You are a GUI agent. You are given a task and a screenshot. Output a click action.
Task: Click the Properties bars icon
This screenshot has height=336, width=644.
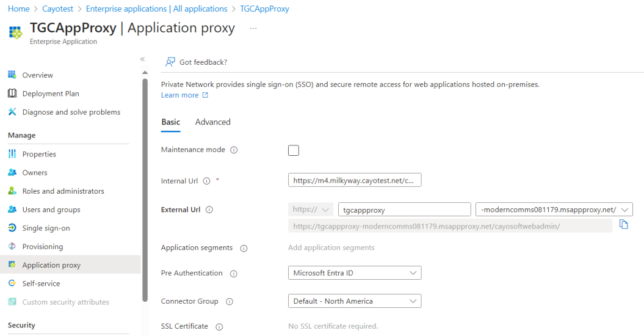pyautogui.click(x=12, y=154)
